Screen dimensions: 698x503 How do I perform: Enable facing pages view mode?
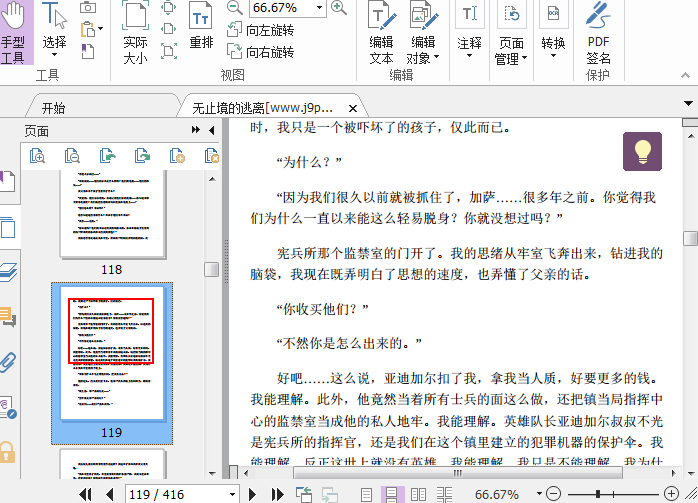[418, 495]
